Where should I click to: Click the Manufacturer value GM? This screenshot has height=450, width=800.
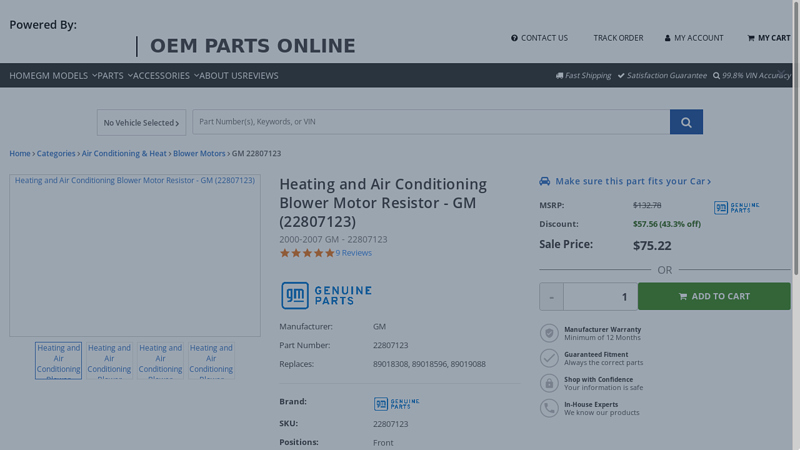coord(379,327)
